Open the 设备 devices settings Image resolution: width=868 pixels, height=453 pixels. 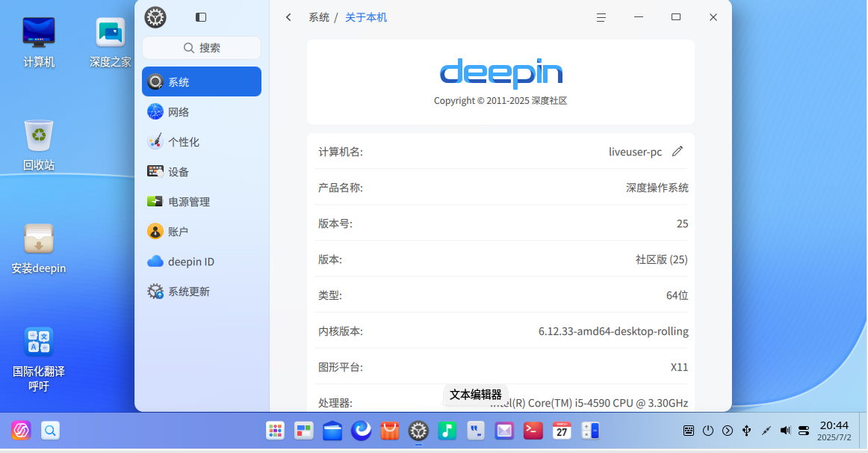point(202,171)
